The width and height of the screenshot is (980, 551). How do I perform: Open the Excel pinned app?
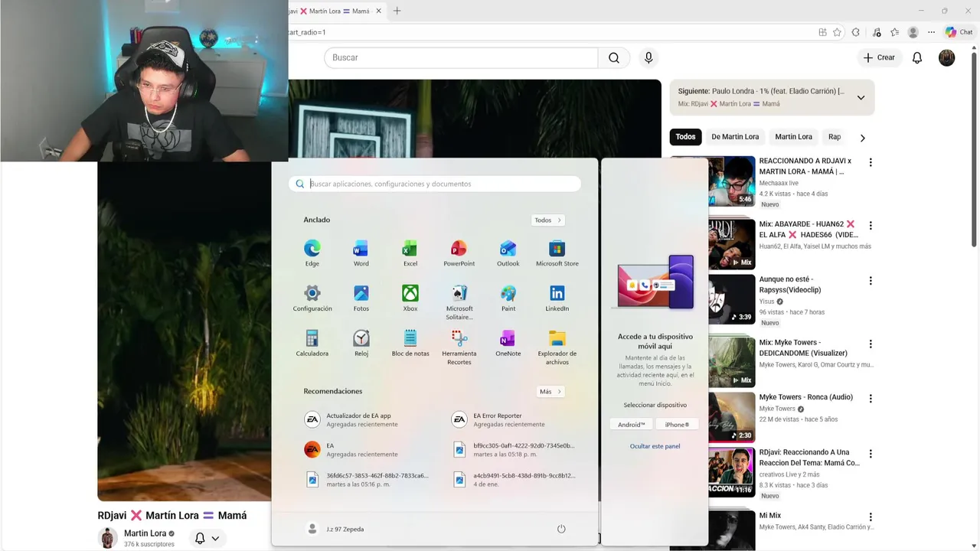(x=410, y=253)
